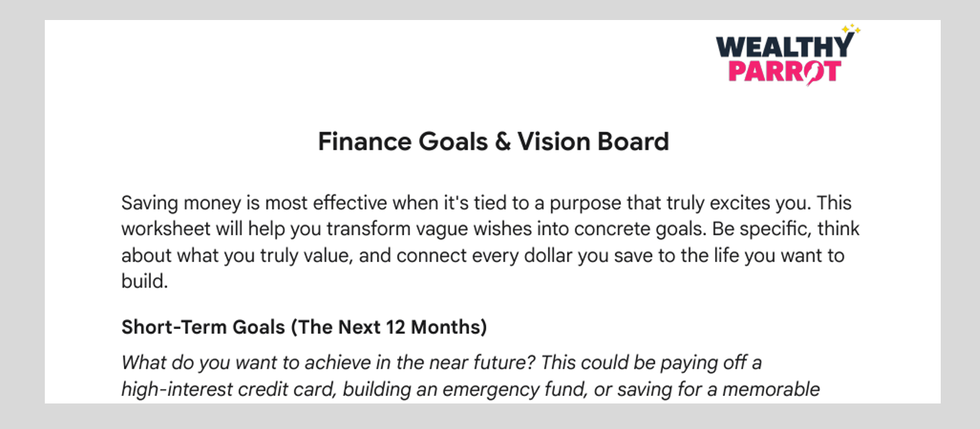The image size is (980, 429).
Task: Click the Short-Term Goals (The Next 12 Months) heading
Action: coord(304,327)
